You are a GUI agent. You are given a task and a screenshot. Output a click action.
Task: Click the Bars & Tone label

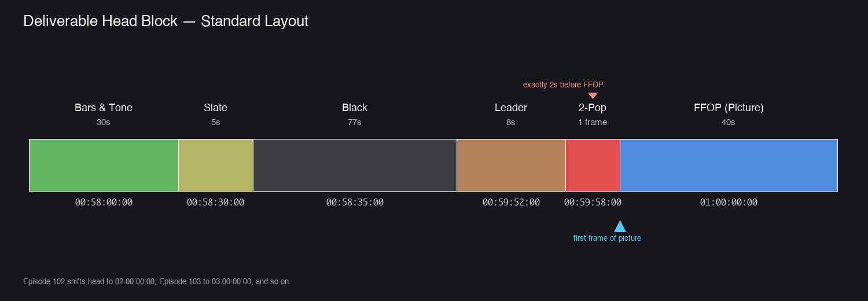[x=104, y=108]
